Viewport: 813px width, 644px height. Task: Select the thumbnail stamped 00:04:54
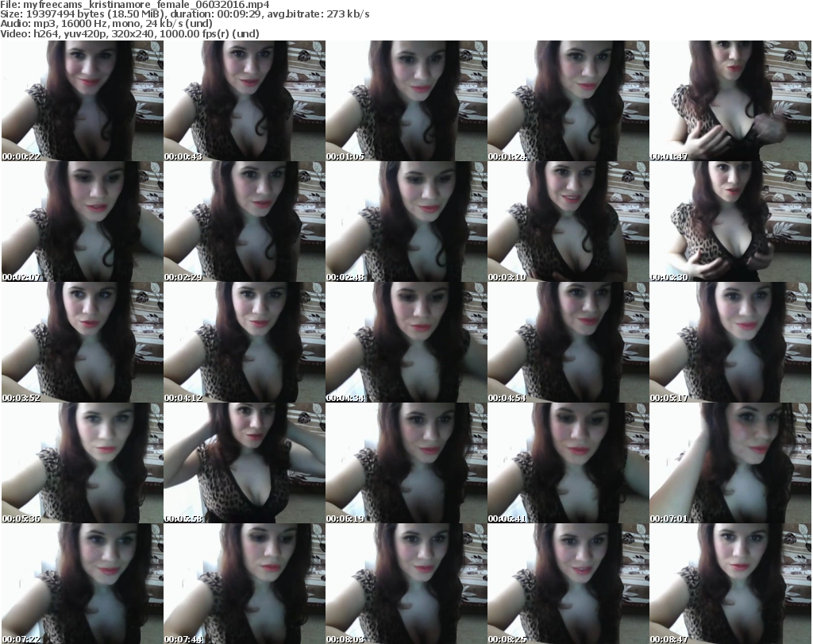[x=568, y=342]
